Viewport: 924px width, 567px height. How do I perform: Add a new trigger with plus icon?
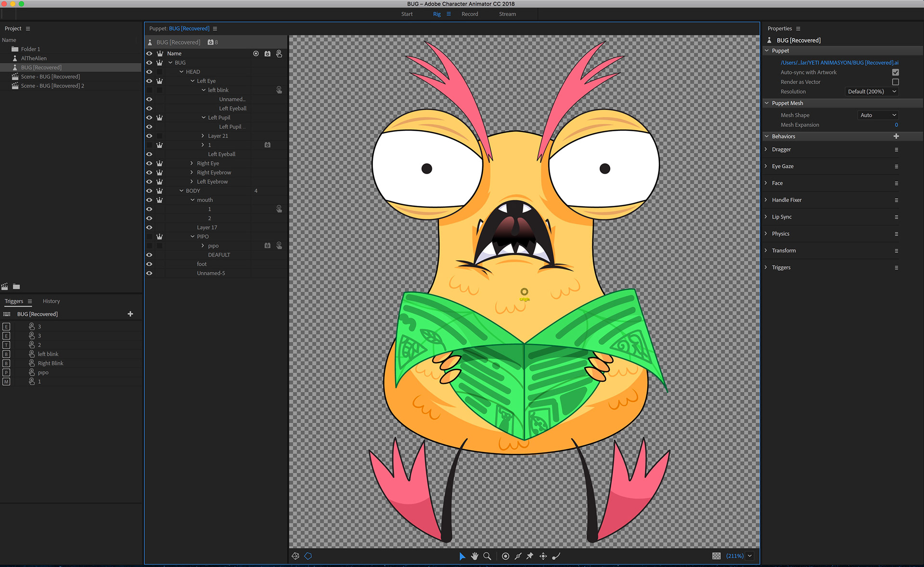(130, 314)
